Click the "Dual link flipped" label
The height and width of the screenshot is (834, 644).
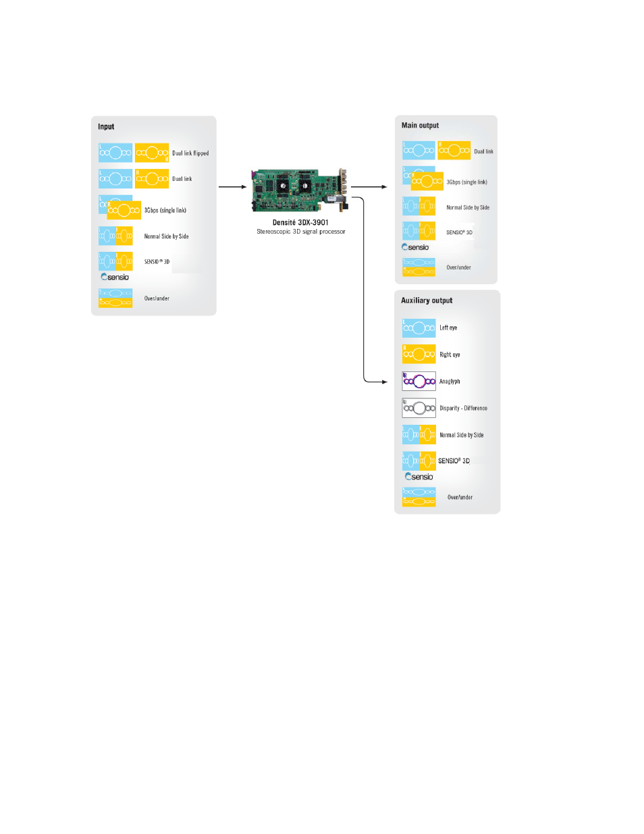click(x=190, y=153)
